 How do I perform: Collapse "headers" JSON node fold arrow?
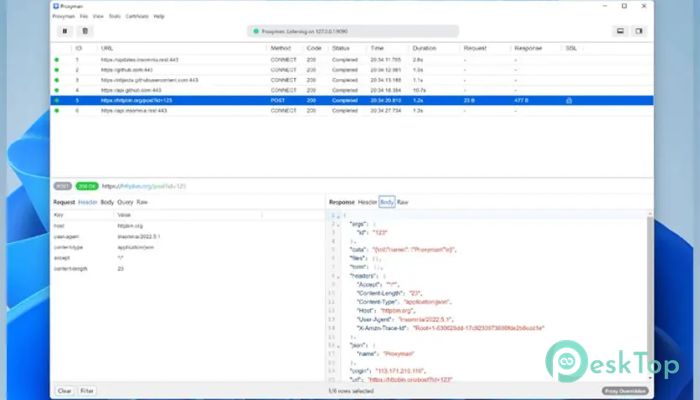tap(338, 277)
